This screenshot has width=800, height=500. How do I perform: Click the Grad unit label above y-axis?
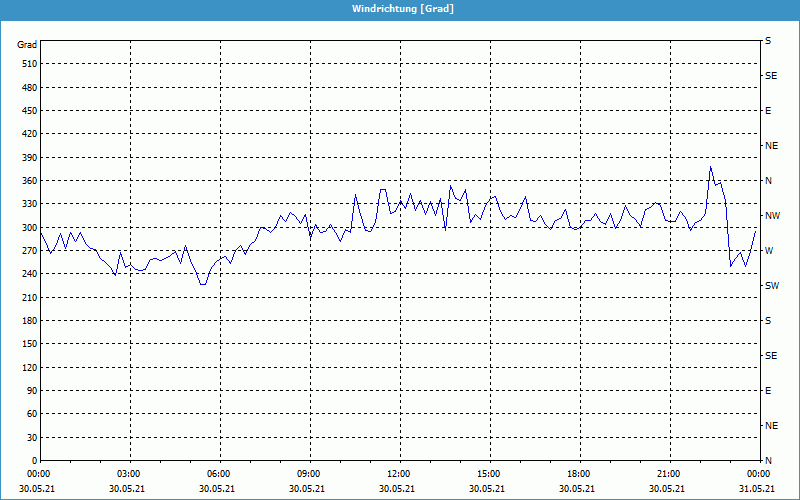[x=27, y=45]
